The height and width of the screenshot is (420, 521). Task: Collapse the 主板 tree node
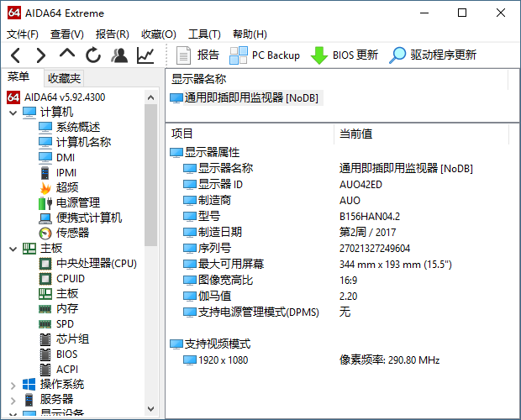point(13,249)
